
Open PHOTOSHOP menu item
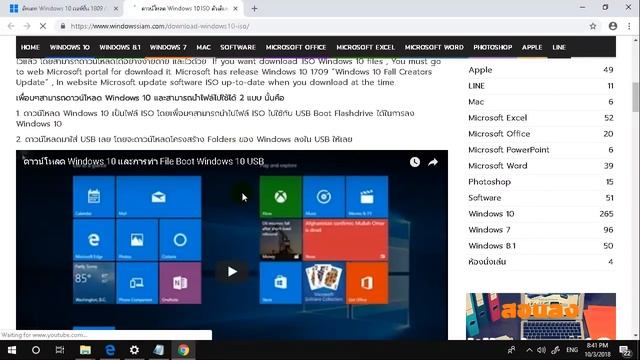pos(493,47)
